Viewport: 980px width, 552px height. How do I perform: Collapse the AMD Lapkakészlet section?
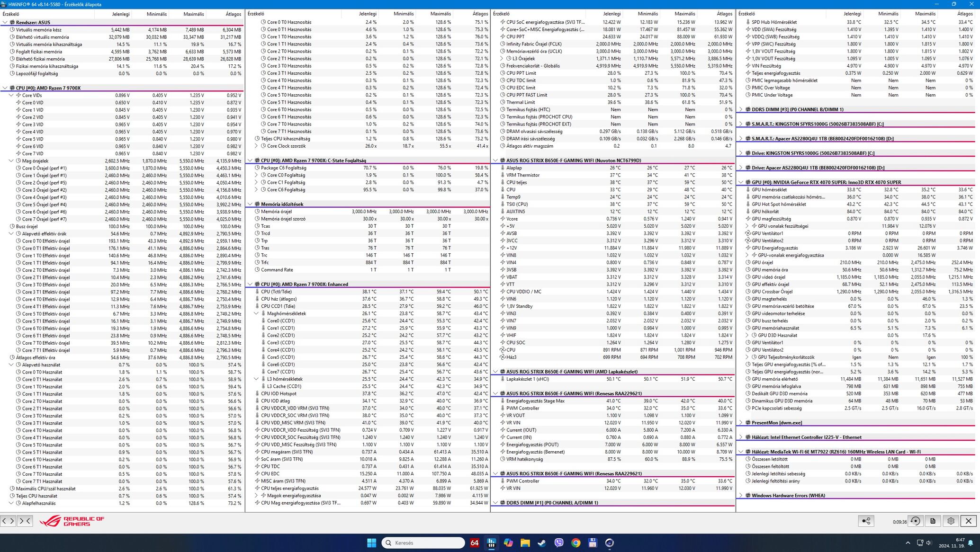click(495, 372)
